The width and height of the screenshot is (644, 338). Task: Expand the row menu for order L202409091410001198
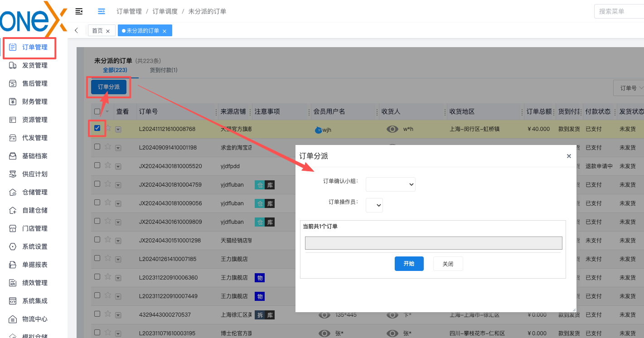click(118, 148)
